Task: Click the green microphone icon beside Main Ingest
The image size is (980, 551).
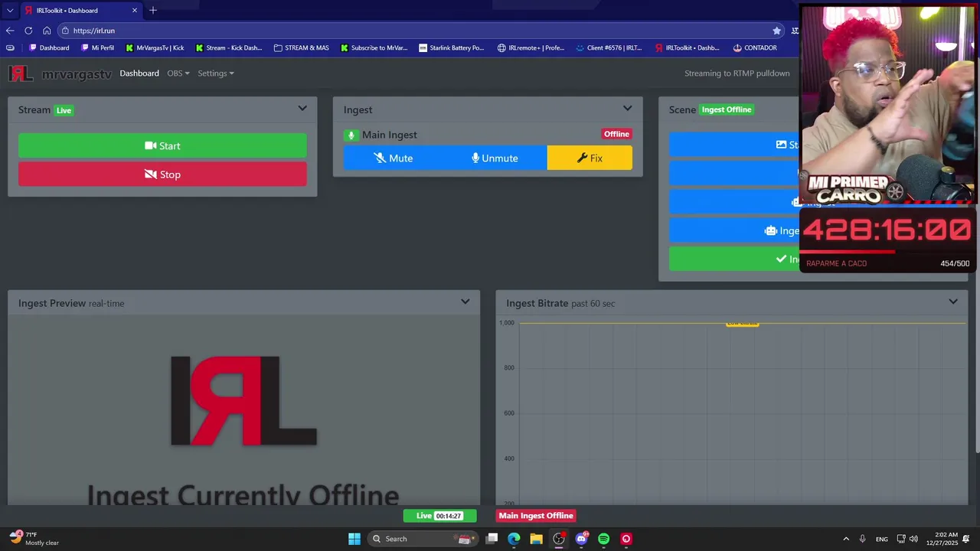Action: pyautogui.click(x=351, y=135)
